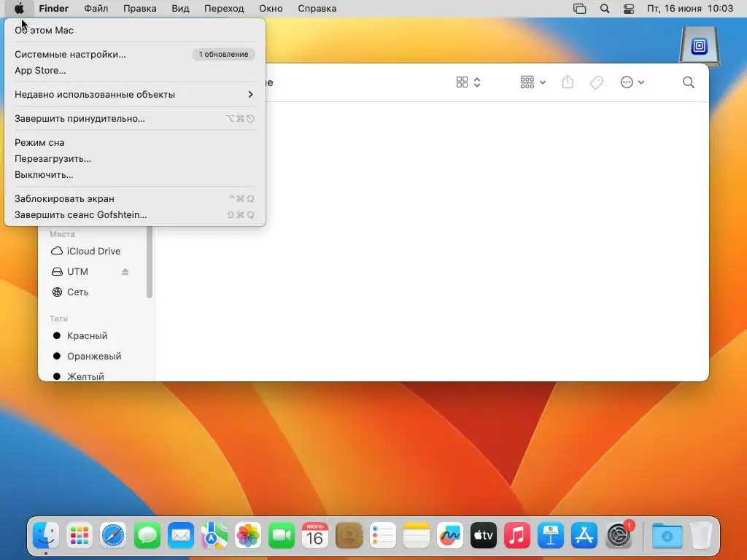
Task: Open the Trash in the Dock
Action: point(701,536)
